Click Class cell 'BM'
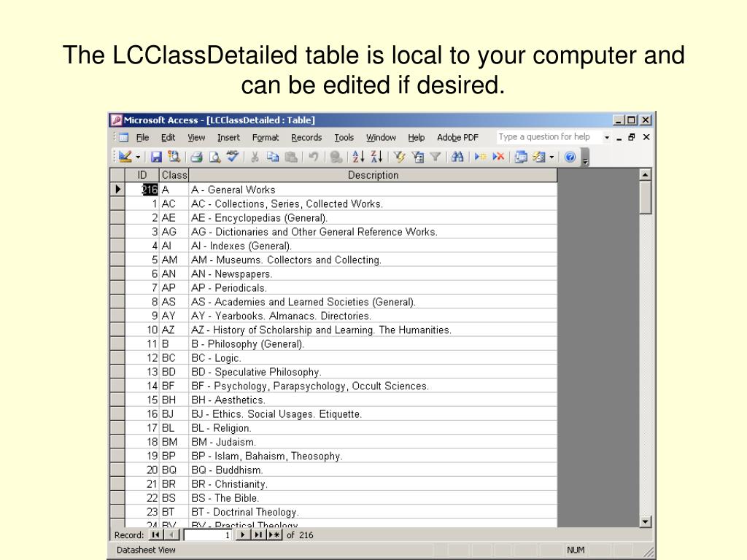The image size is (747, 560). (174, 441)
